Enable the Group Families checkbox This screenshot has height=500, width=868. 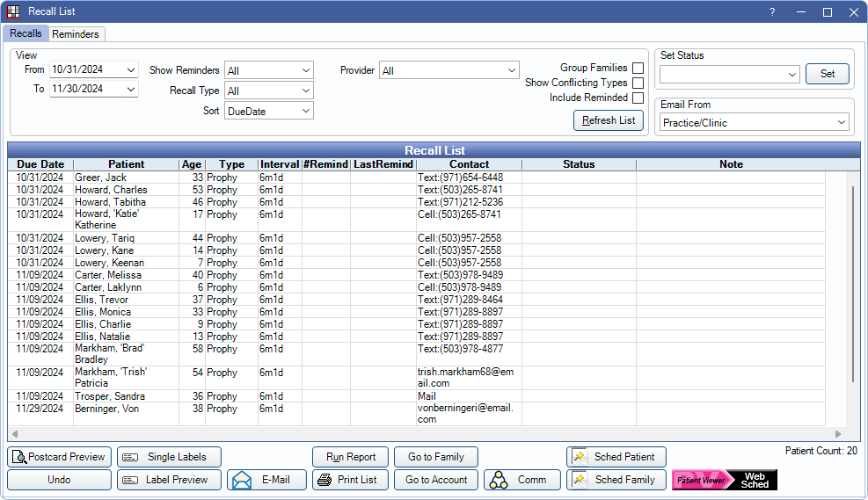pos(638,68)
